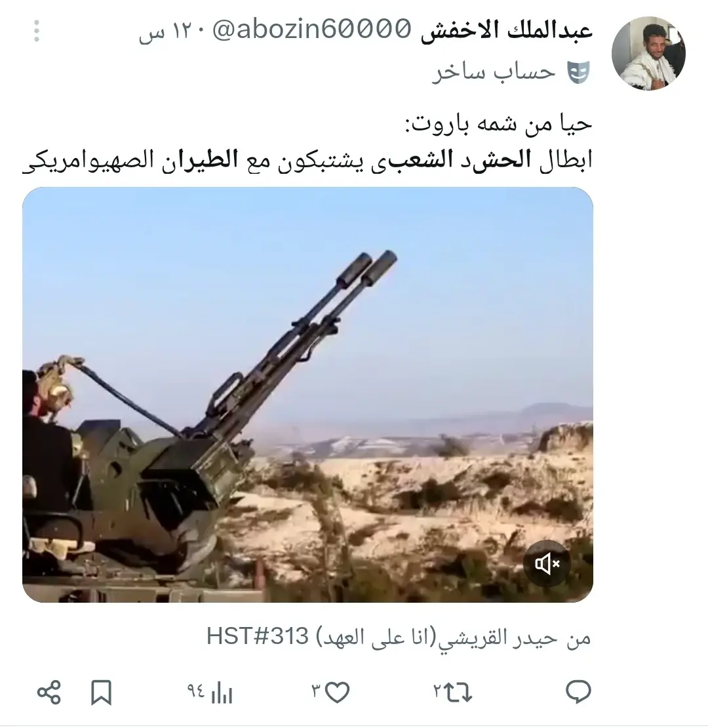Unmute the video with the speaker icon
708x728 pixels.
point(547,563)
